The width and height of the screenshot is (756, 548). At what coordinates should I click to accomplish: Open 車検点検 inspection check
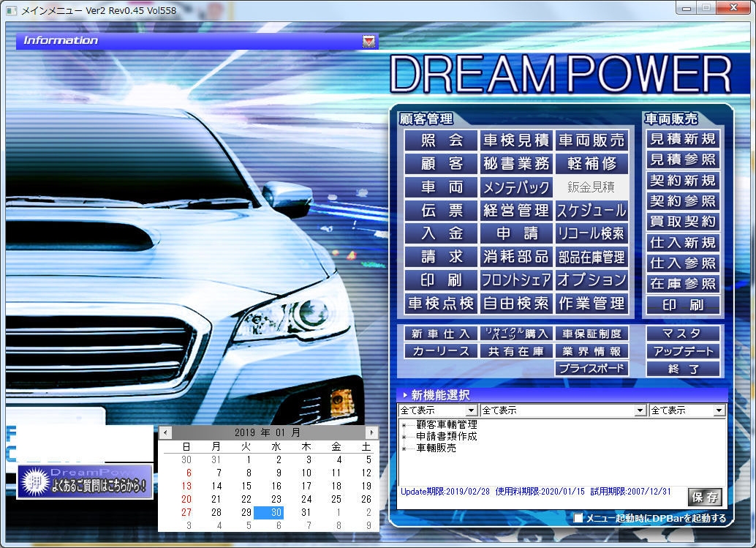[441, 304]
